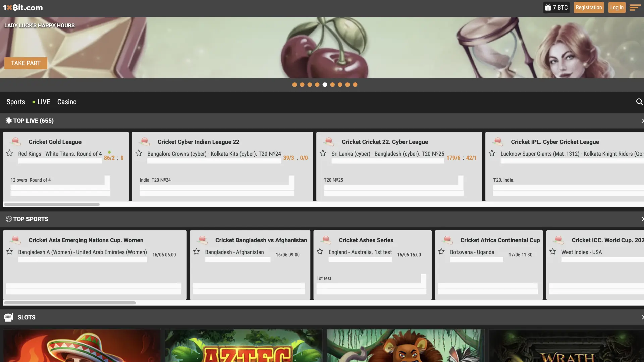Screen dimensions: 644x362
Task: Click cricket icon beside Cricket Ashes Series
Action: pyautogui.click(x=325, y=240)
